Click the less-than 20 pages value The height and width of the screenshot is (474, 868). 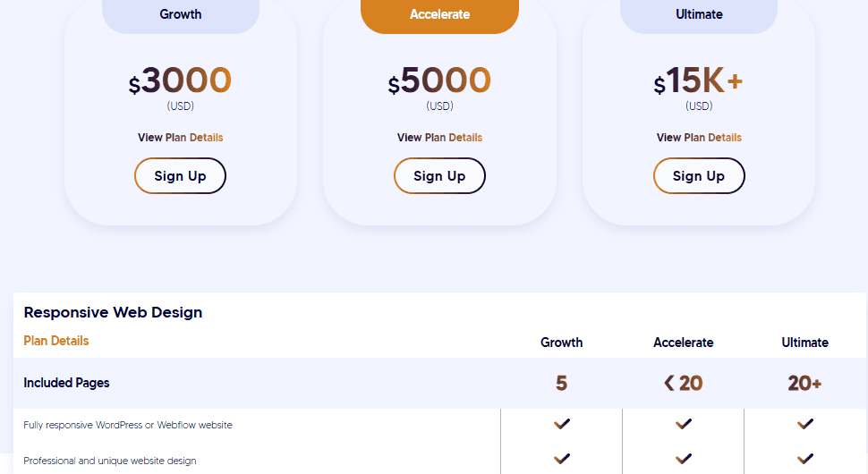[x=684, y=383]
